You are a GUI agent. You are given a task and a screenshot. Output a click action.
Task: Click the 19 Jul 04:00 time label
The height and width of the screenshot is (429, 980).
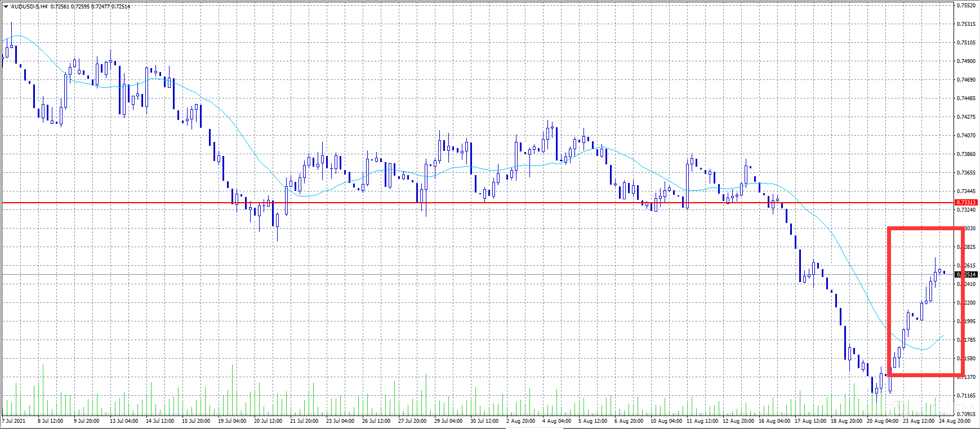click(x=232, y=421)
